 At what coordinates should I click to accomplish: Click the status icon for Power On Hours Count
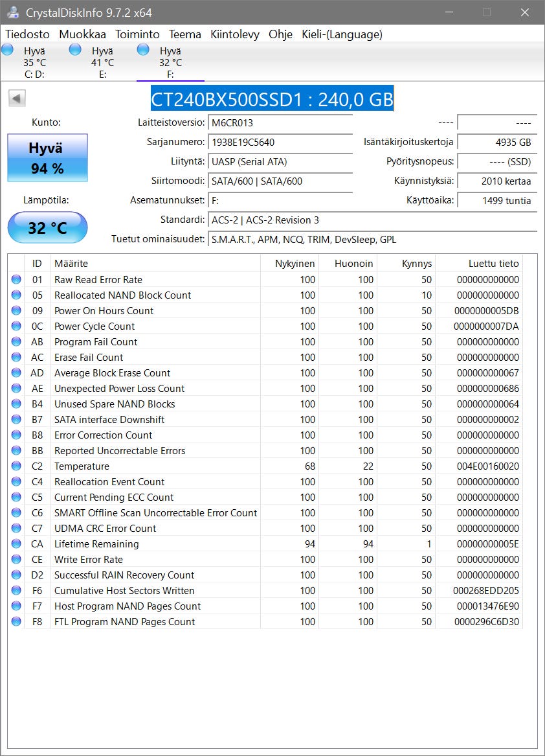tap(16, 310)
